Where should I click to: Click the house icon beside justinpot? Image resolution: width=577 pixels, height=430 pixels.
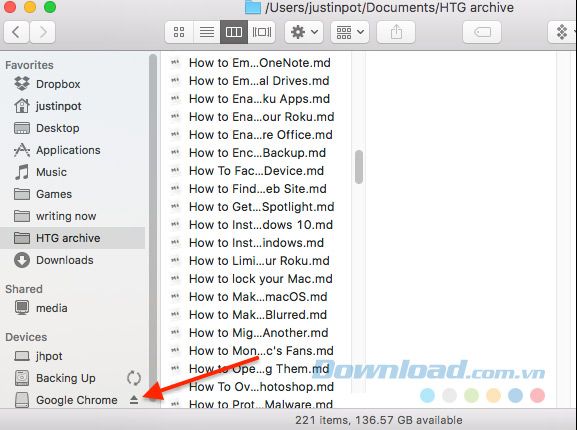(22, 106)
